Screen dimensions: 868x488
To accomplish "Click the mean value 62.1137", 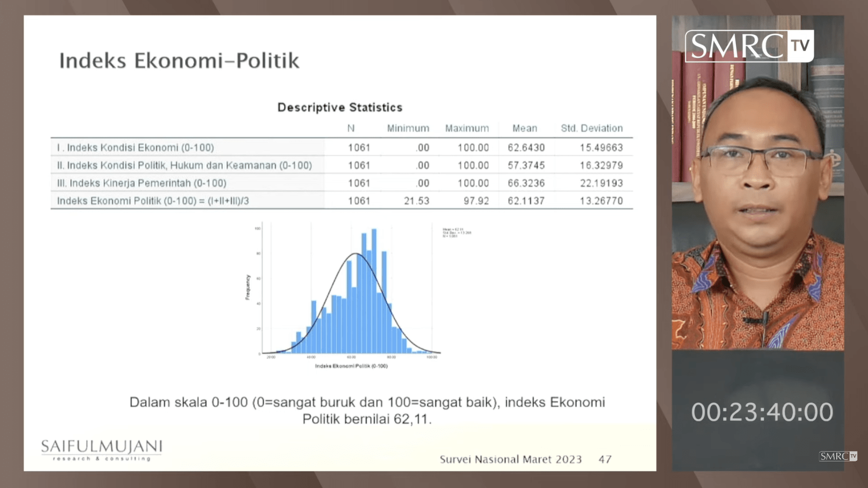I will click(526, 201).
